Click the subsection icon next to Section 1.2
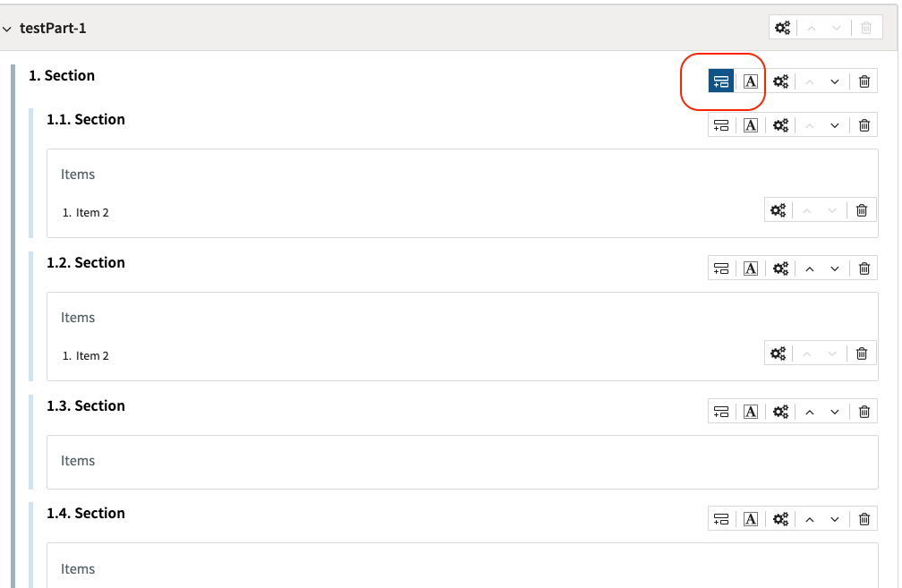This screenshot has width=902, height=588. pos(721,268)
